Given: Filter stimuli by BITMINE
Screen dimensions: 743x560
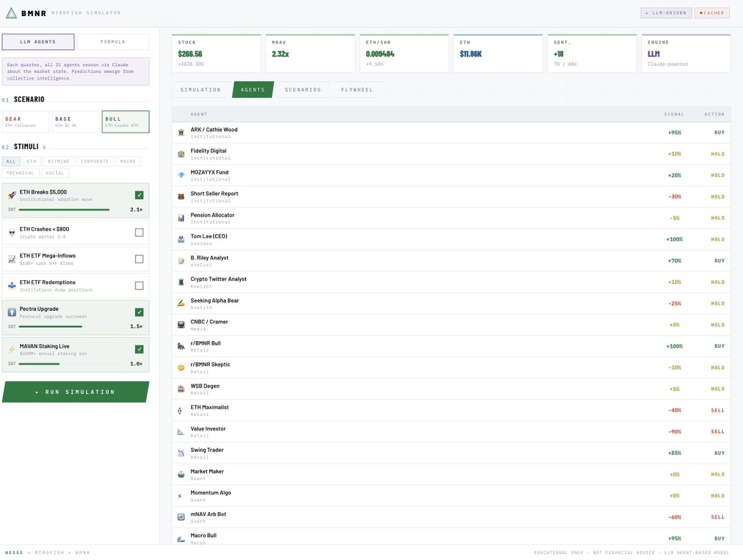Looking at the screenshot, I should click(59, 162).
